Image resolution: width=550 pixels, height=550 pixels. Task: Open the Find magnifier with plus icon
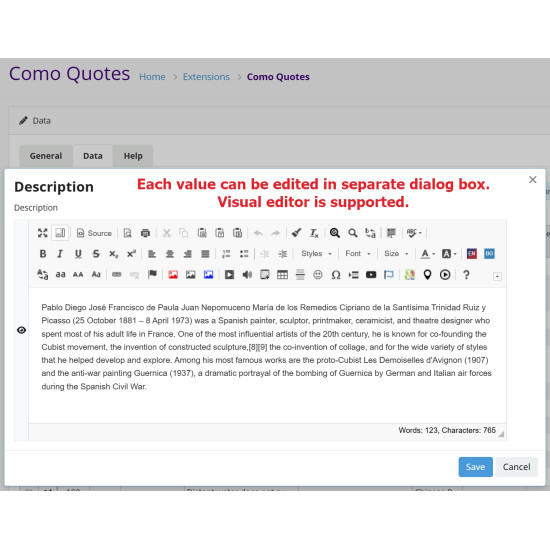pos(335,233)
